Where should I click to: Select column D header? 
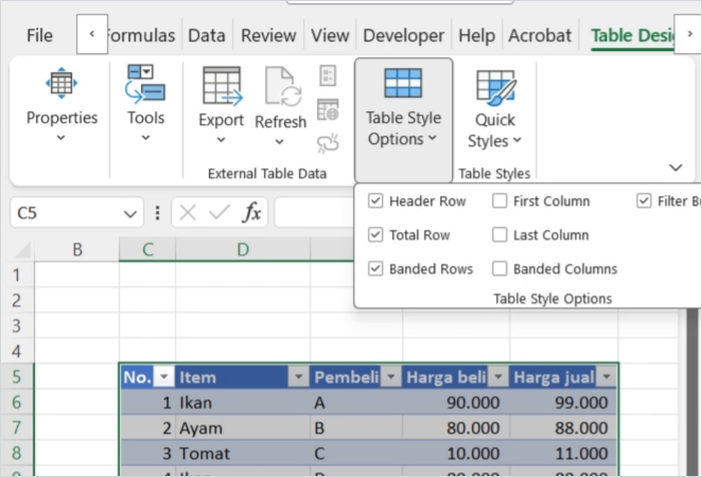point(243,249)
